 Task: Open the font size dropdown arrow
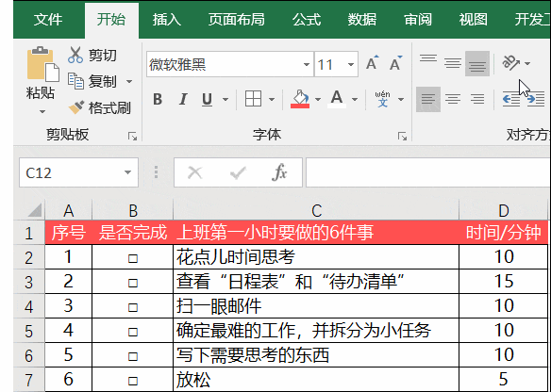pyautogui.click(x=350, y=65)
